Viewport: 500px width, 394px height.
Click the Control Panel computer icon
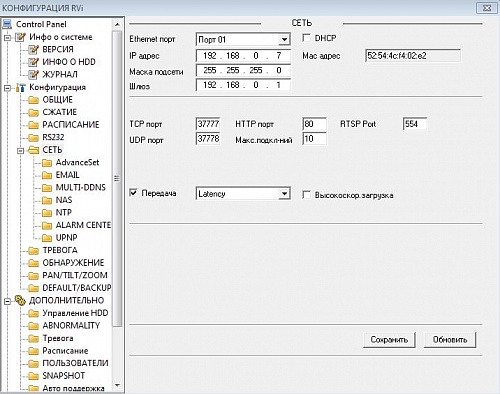pyautogui.click(x=7, y=24)
